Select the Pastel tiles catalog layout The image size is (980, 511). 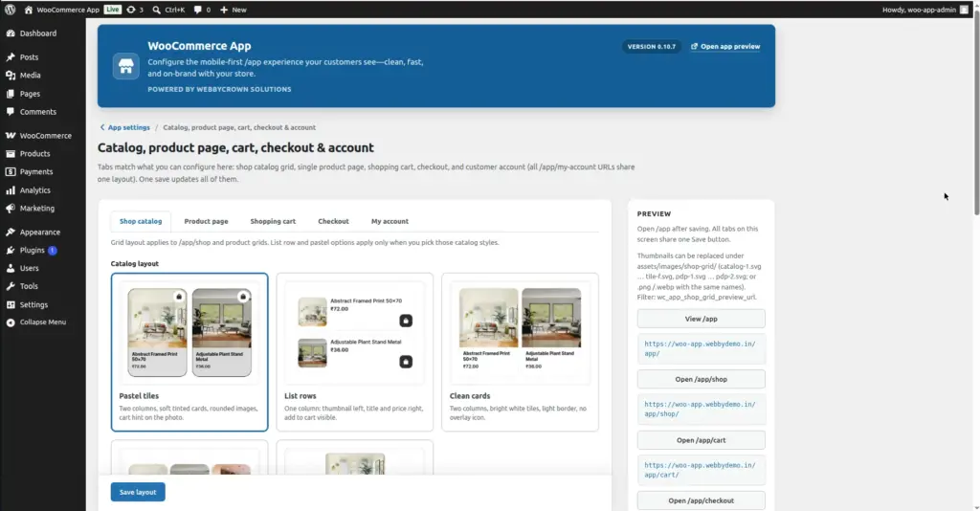point(189,352)
